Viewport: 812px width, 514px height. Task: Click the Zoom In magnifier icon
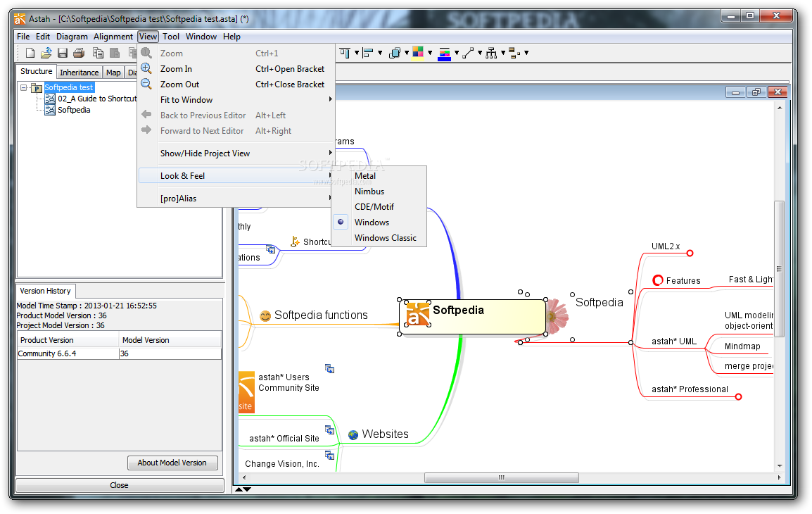146,68
